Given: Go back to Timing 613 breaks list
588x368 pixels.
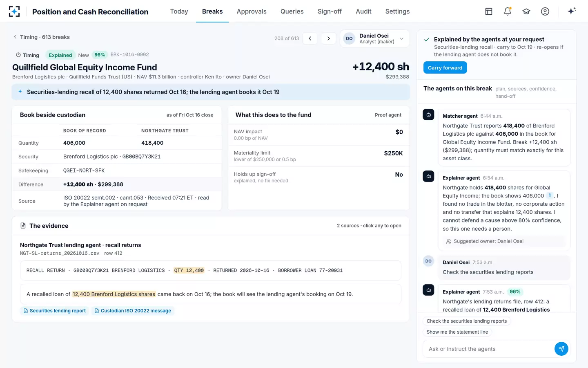Looking at the screenshot, I should 41,37.
